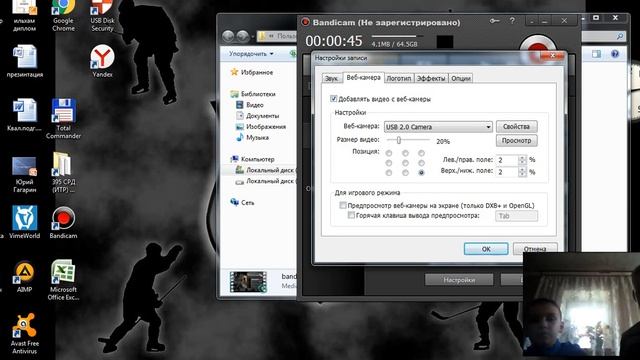Select bandicam video file thumbnail in Explorer
This screenshot has width=640, height=360.
pos(248,282)
